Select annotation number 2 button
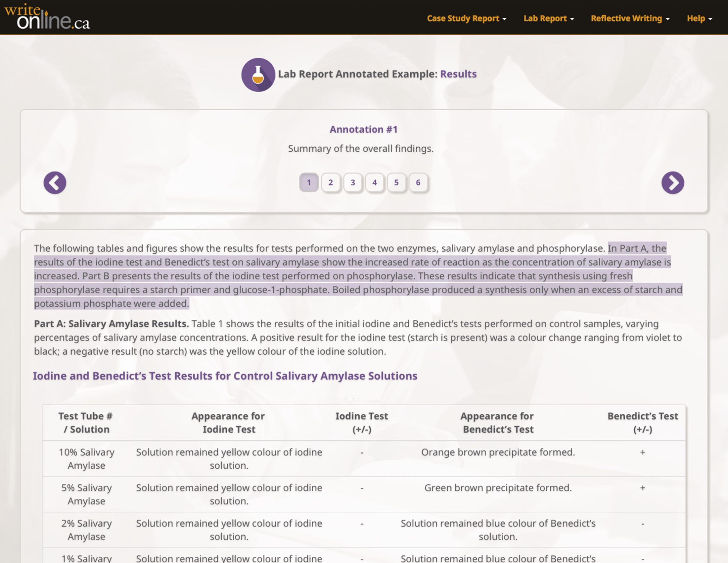Viewport: 728px width, 563px height. (x=330, y=182)
